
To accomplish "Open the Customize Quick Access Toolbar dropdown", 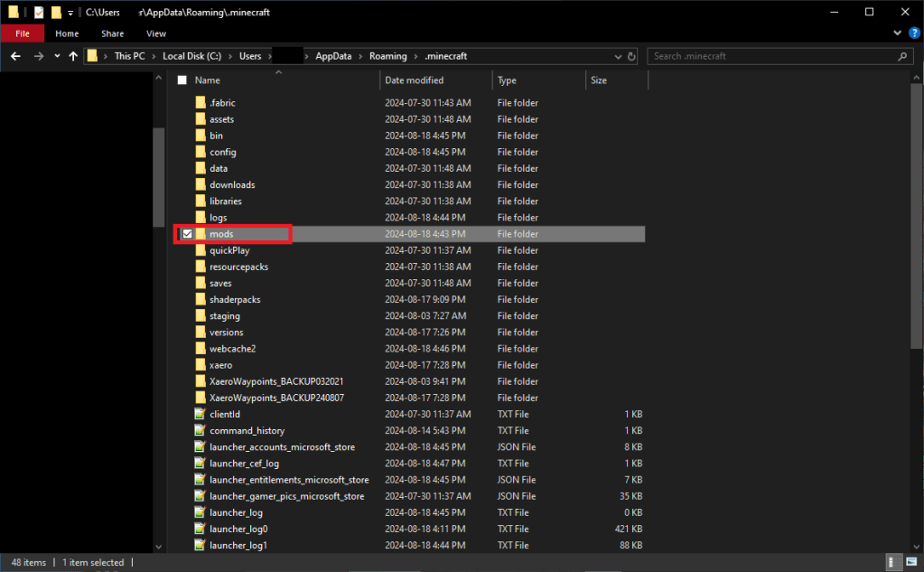I will tap(70, 13).
